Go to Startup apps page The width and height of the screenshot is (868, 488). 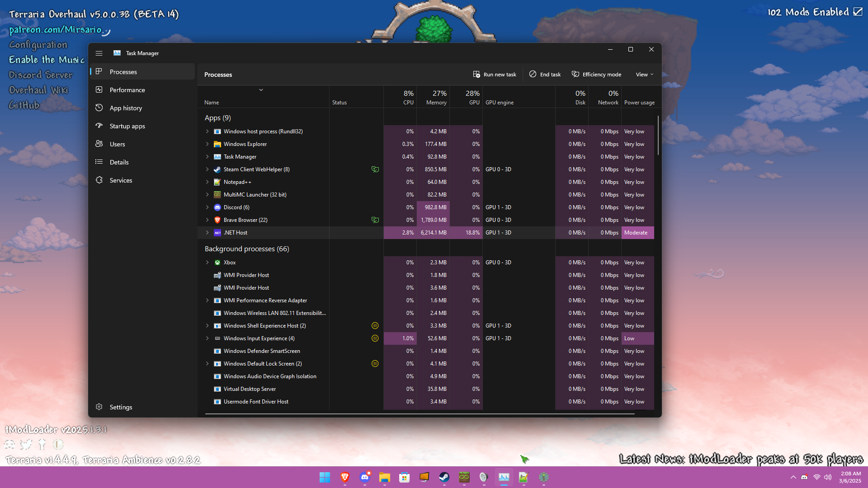point(142,126)
